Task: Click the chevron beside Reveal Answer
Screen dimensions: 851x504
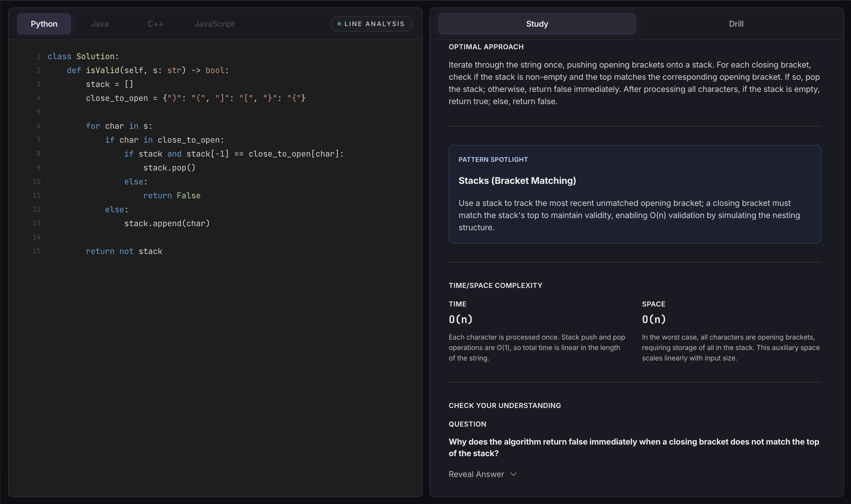Action: [513, 474]
